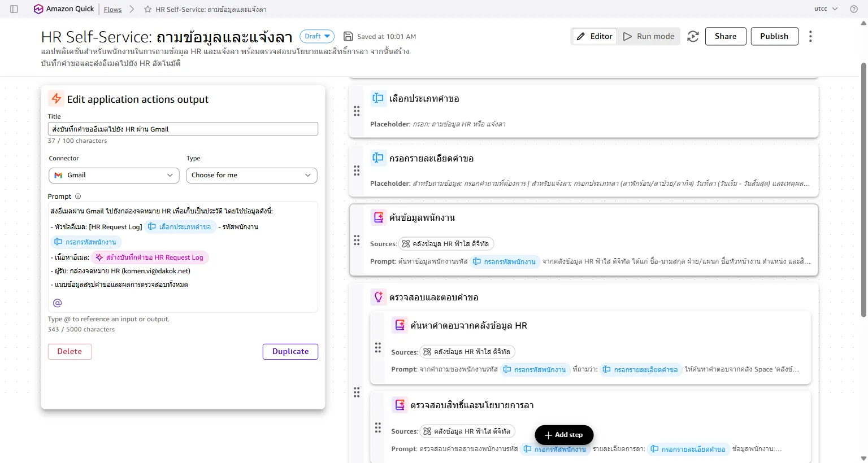
Task: Open the utcc account dropdown
Action: pyautogui.click(x=826, y=9)
